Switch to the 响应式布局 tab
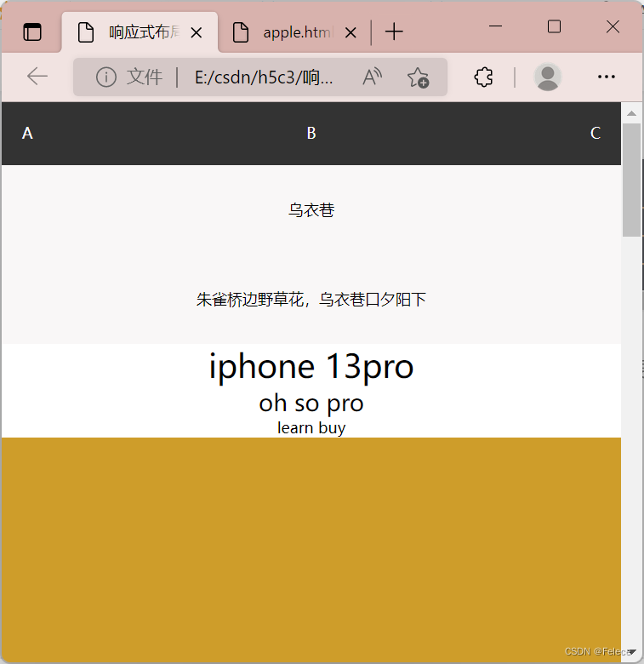 click(140, 32)
